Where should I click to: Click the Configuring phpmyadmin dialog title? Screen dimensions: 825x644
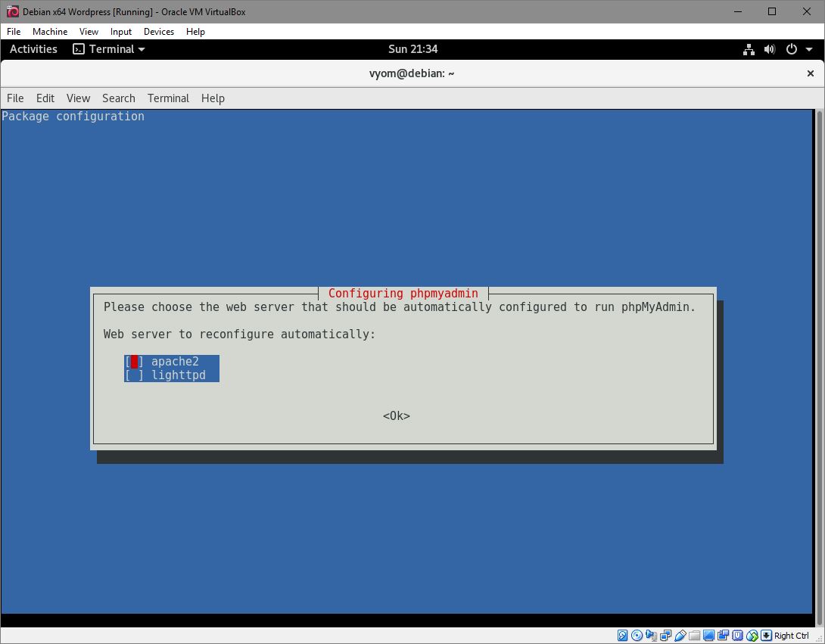(403, 293)
